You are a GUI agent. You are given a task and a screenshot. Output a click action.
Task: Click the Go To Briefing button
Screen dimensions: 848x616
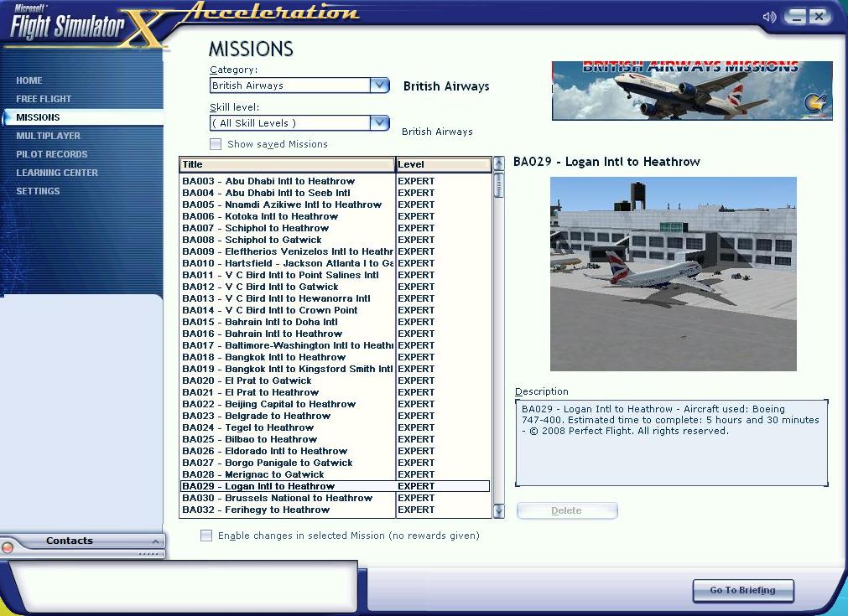click(743, 591)
